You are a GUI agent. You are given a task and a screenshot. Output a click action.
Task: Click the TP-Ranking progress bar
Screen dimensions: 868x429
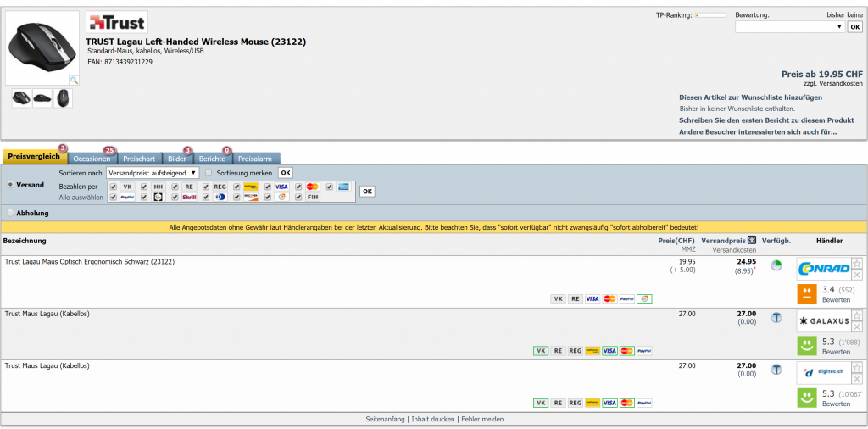710,15
